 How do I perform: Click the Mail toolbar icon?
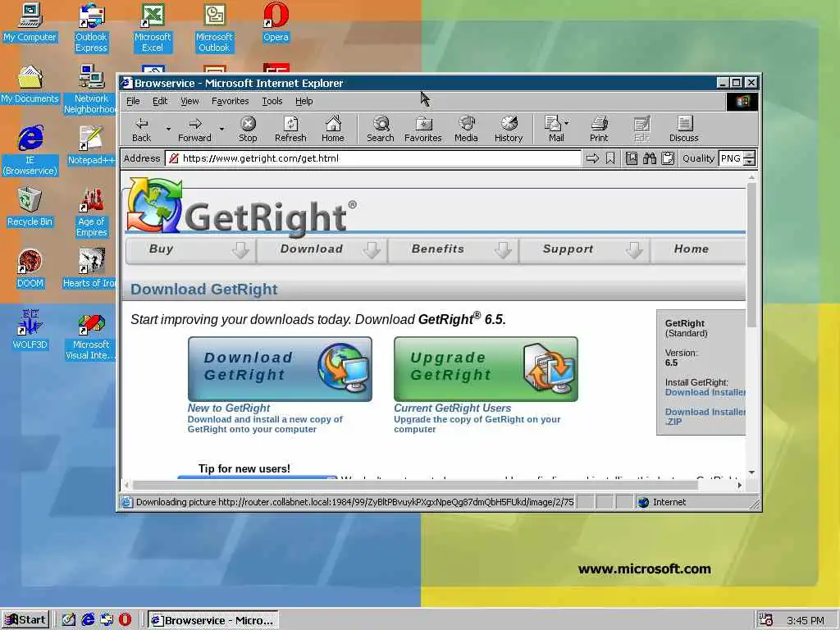point(554,130)
